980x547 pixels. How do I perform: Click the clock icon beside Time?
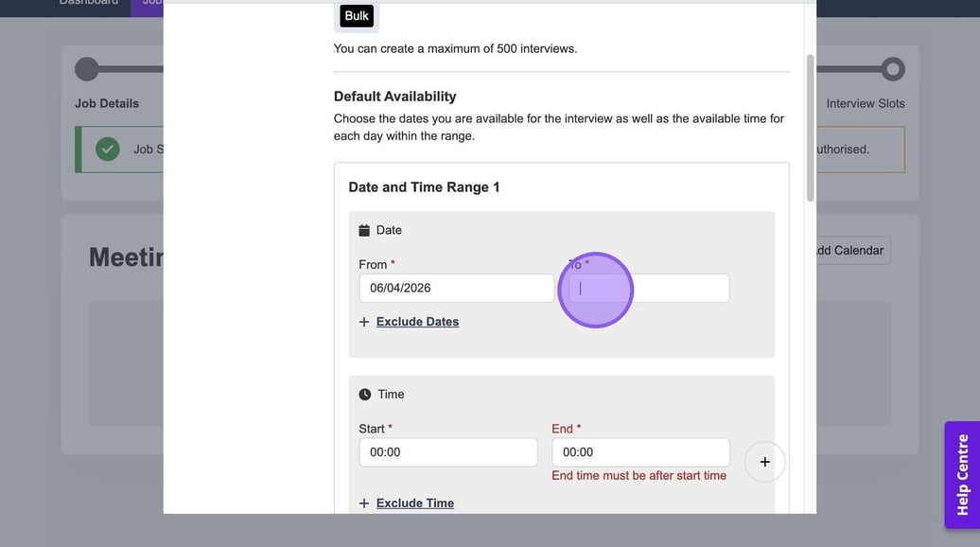365,395
